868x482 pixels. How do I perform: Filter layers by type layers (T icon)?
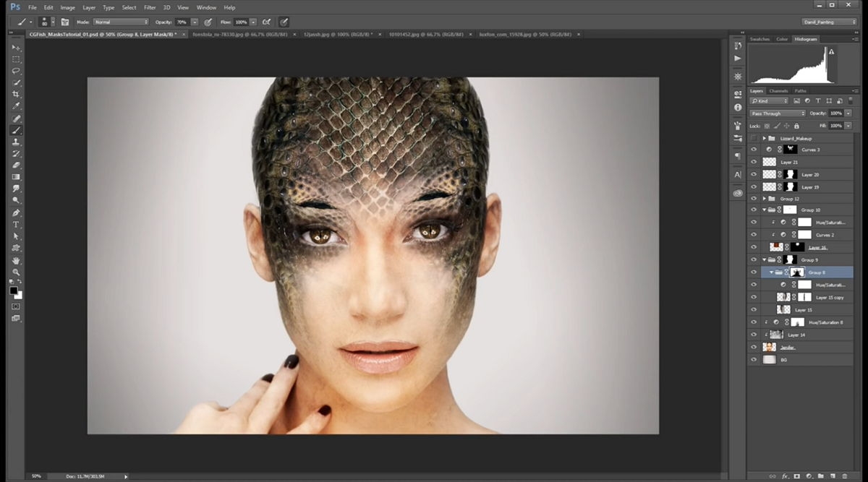click(818, 101)
